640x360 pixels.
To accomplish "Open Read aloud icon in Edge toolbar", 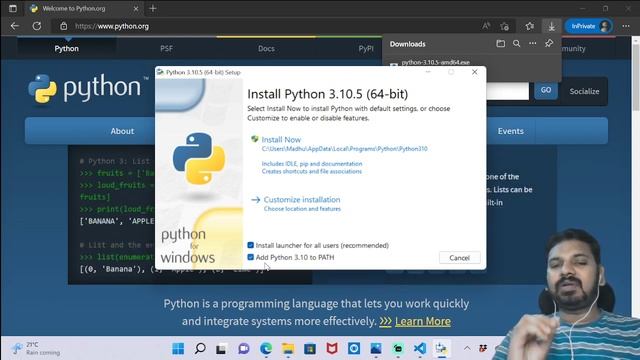I will coord(486,26).
